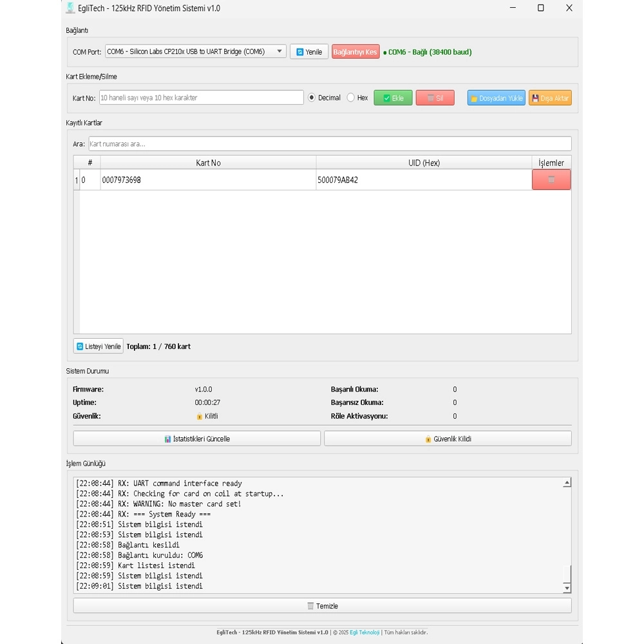This screenshot has height=644, width=644.
Task: Click log line 'Bağlantı kuruldu: COM6'
Action: pyautogui.click(x=140, y=555)
